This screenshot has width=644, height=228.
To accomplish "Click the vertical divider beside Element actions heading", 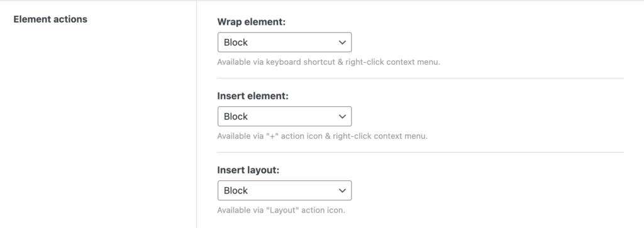I will tap(196, 114).
